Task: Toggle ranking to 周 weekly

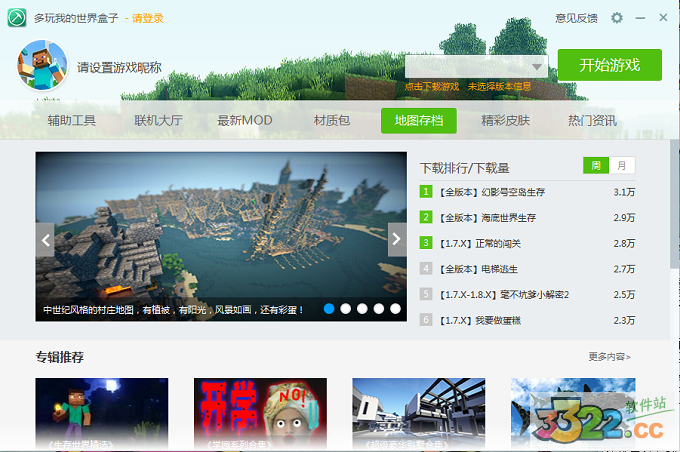Action: pyautogui.click(x=596, y=165)
